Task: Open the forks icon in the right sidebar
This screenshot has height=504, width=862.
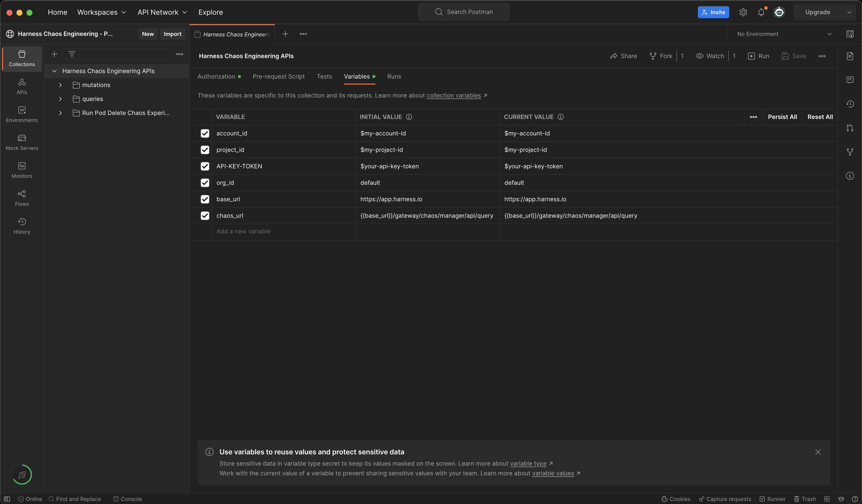Action: pyautogui.click(x=850, y=152)
